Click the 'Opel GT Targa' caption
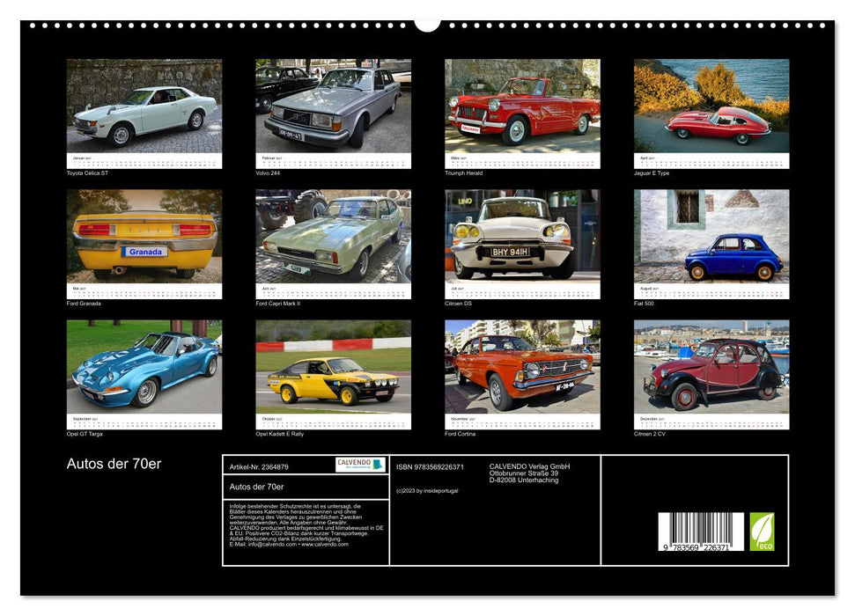The width and height of the screenshot is (855, 616). click(85, 435)
